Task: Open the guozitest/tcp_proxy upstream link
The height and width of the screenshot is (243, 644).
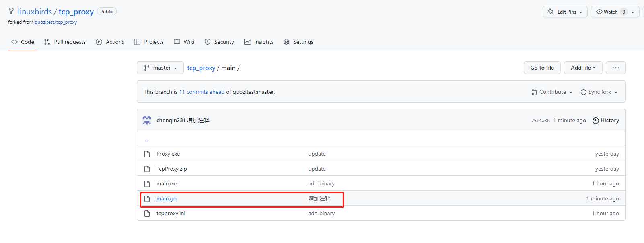Action: [x=56, y=22]
